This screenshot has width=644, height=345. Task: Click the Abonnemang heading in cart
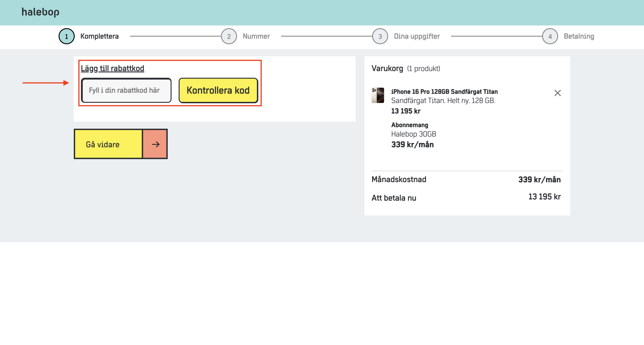point(410,125)
